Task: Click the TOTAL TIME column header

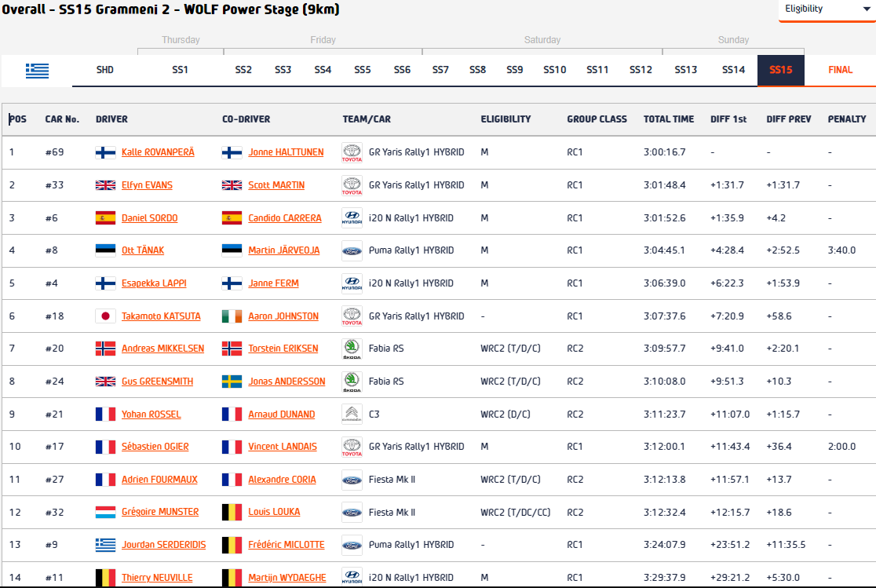Action: (669, 119)
